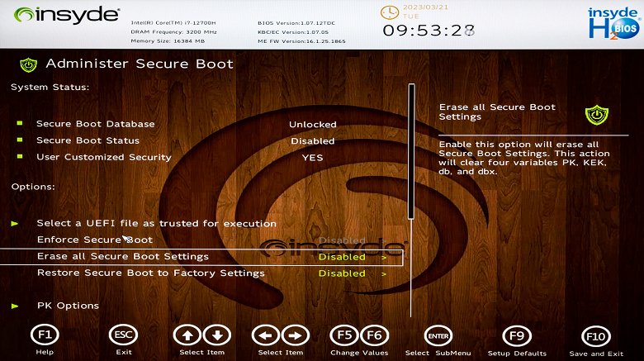Click the help description about PK, KEK variables
Screen dimensions: 644x361
524,158
